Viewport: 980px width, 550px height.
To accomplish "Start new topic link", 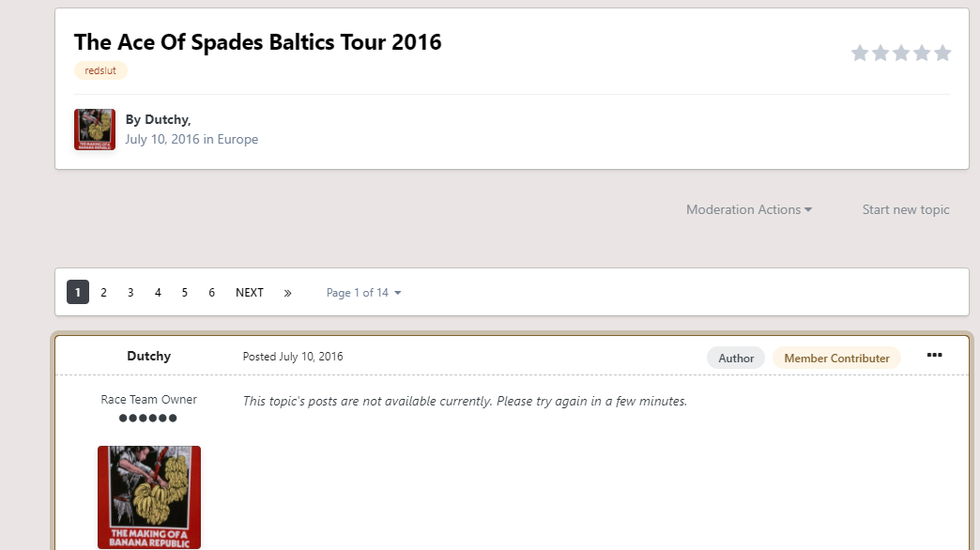I will (906, 209).
